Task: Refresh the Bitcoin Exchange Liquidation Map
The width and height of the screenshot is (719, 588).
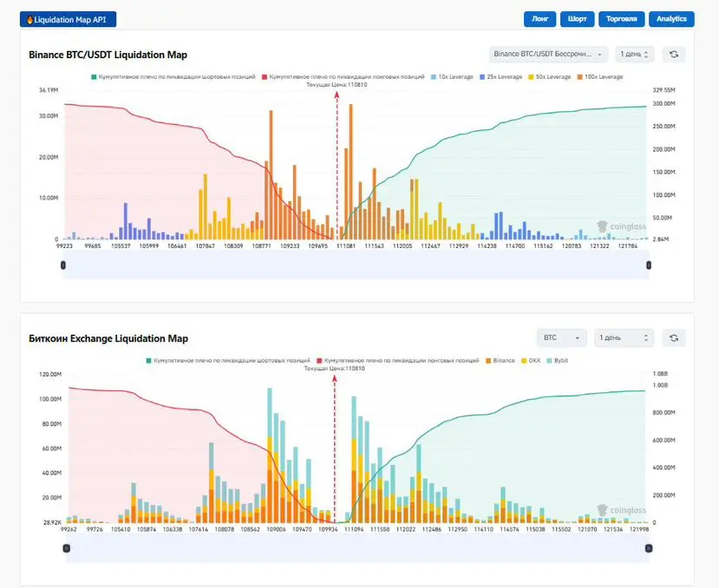Action: (674, 338)
